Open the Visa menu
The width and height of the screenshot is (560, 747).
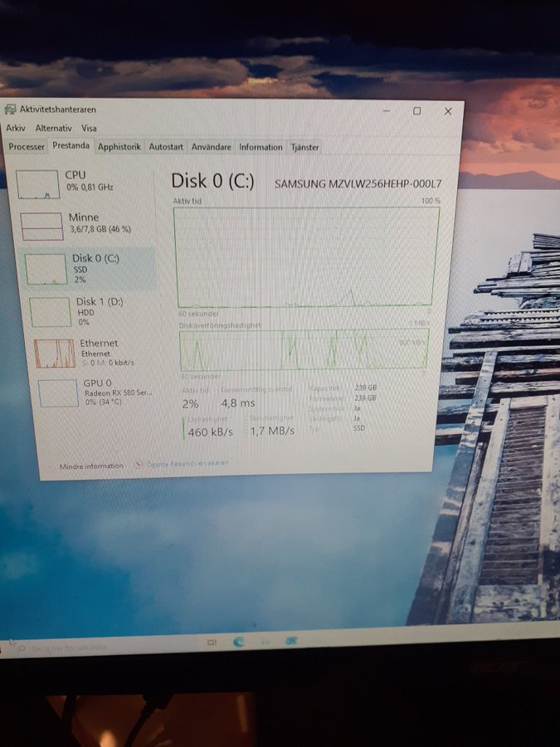pos(89,129)
